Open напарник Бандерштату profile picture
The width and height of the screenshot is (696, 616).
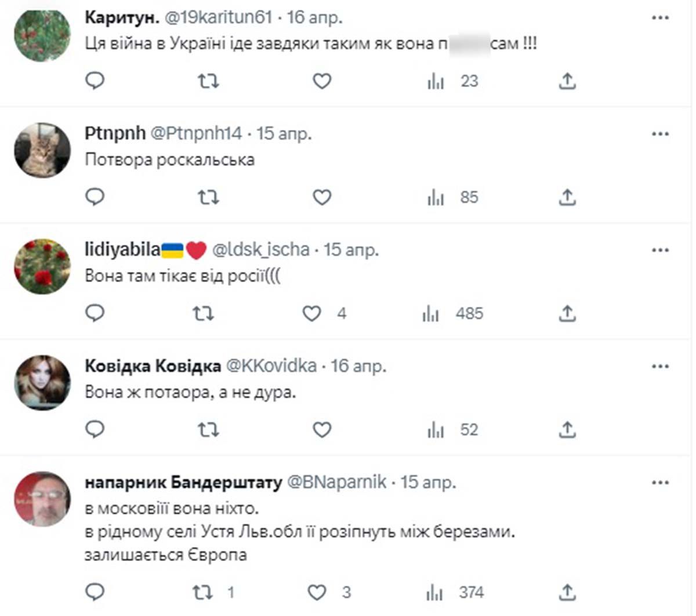(42, 499)
